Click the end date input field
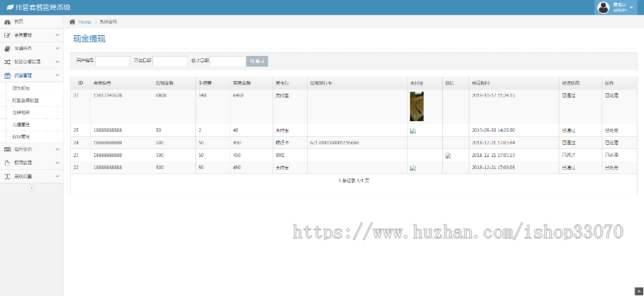The height and width of the screenshot is (296, 644). (x=228, y=61)
